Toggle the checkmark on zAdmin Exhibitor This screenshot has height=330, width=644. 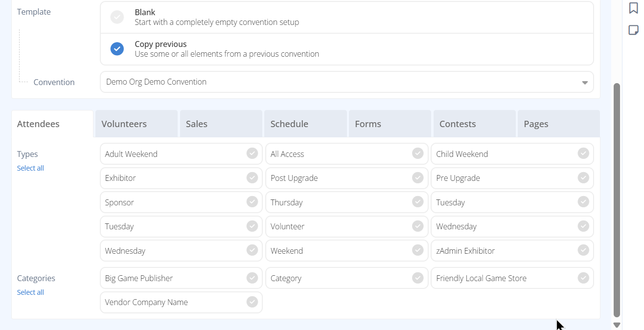(583, 250)
